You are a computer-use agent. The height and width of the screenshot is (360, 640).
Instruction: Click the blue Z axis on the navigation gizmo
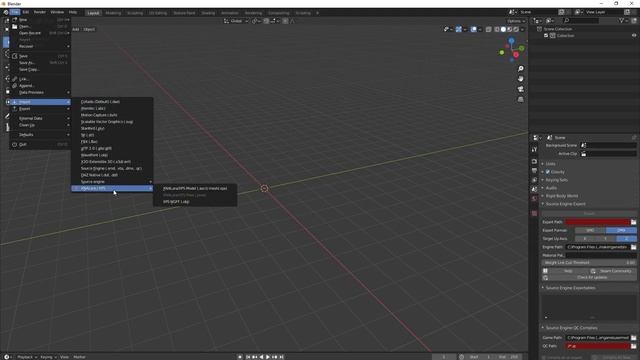[511, 41]
